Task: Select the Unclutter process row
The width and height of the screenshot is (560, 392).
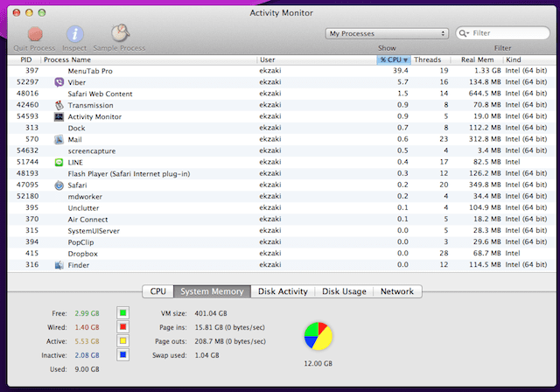Action: point(282,207)
